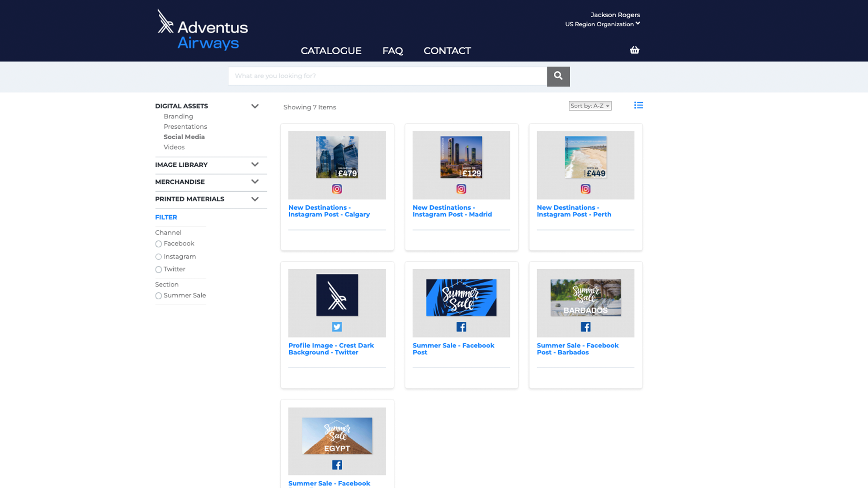Click the Facebook icon on the Summer Sale post

[461, 327]
